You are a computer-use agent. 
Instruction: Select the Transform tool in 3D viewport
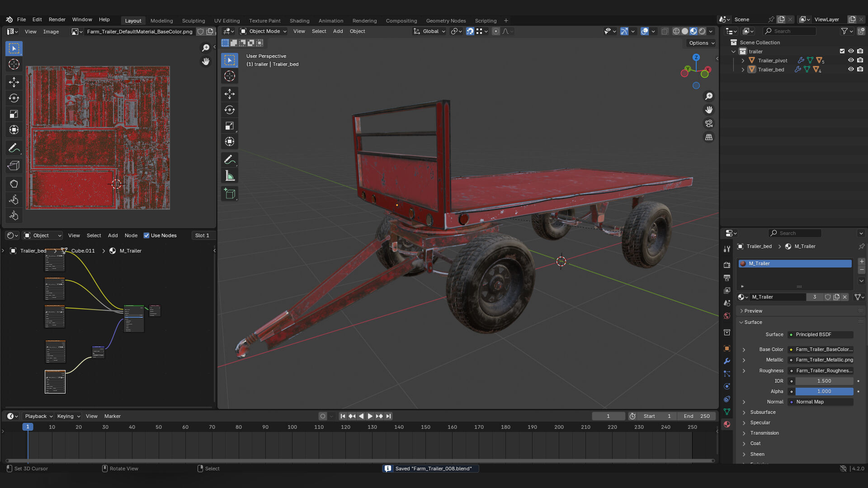pos(230,141)
